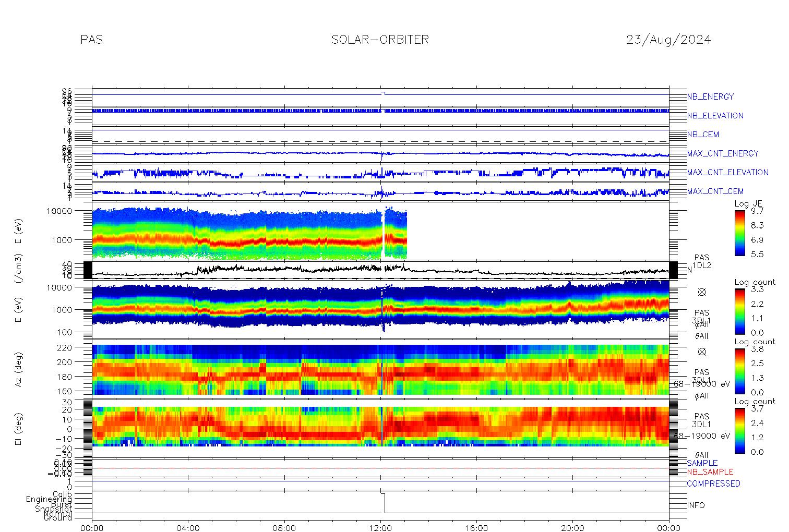Click the density line plot trace panel
The width and height of the screenshot is (789, 532).
(380, 270)
